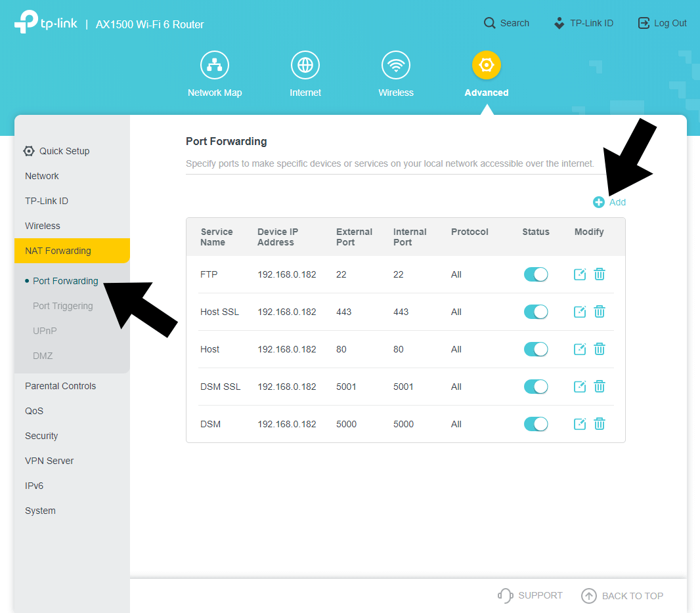Expand the System sidebar menu
700x613 pixels.
coord(40,511)
